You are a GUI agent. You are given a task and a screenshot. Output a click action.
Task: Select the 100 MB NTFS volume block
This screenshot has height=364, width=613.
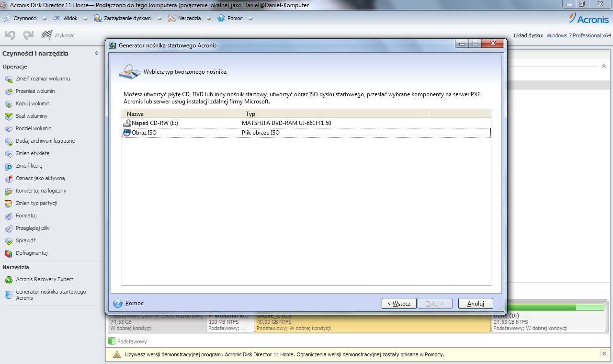tap(230, 323)
